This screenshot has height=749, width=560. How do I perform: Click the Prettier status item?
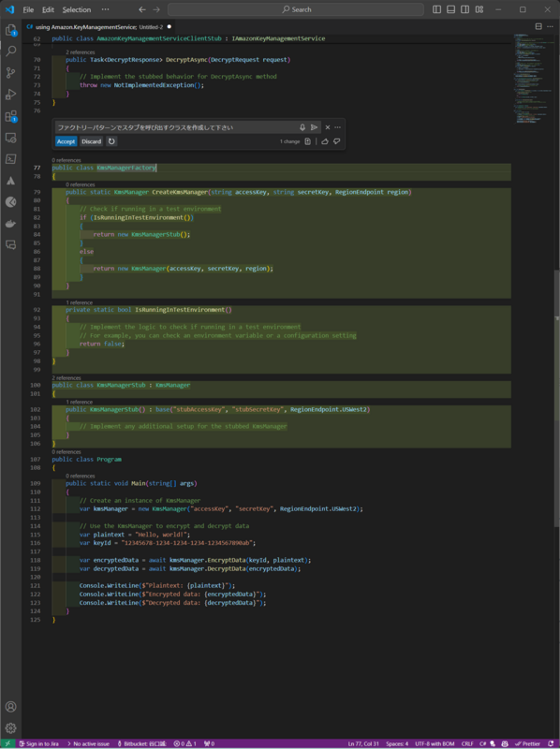pyautogui.click(x=527, y=743)
